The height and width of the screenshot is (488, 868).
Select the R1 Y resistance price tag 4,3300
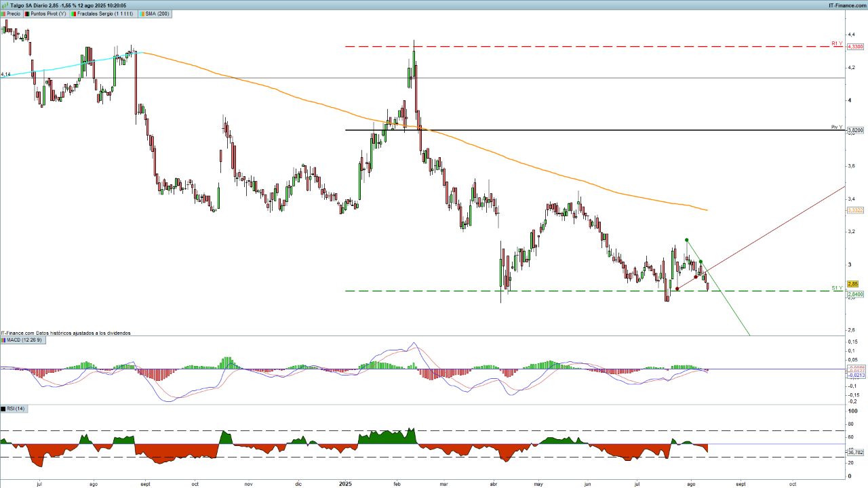(855, 47)
